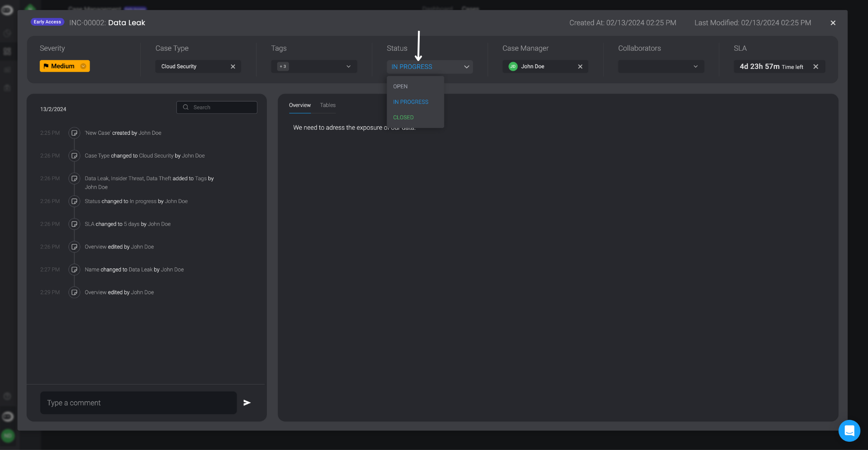Click the Status changed event icon
Viewport: 868px width, 450px height.
click(74, 201)
